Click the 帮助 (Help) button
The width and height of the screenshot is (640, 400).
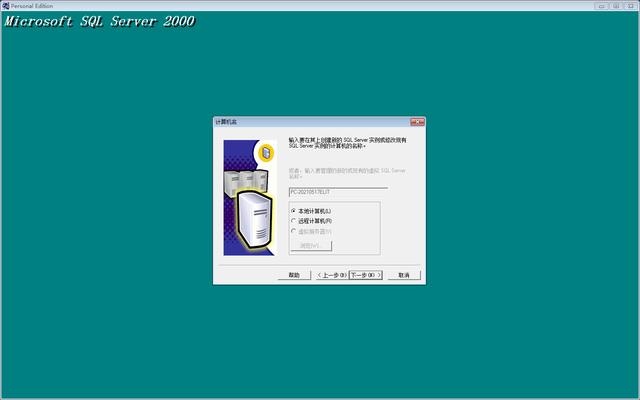pyautogui.click(x=294, y=275)
